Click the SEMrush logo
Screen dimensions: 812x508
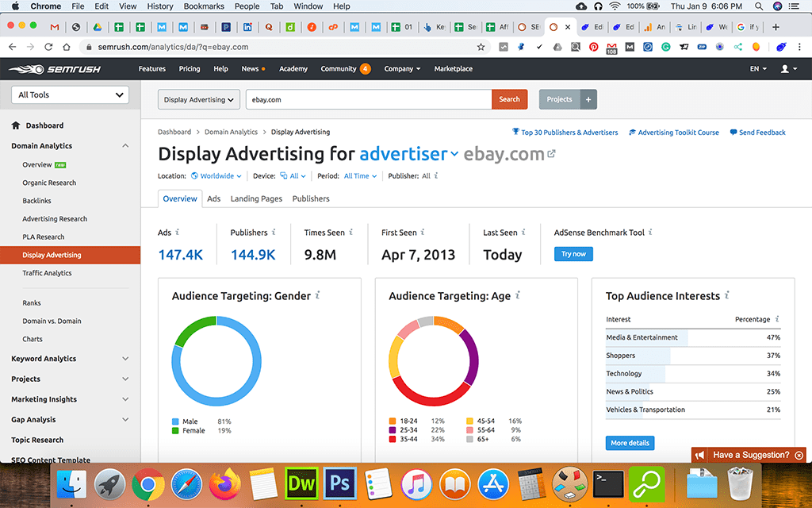(55, 69)
